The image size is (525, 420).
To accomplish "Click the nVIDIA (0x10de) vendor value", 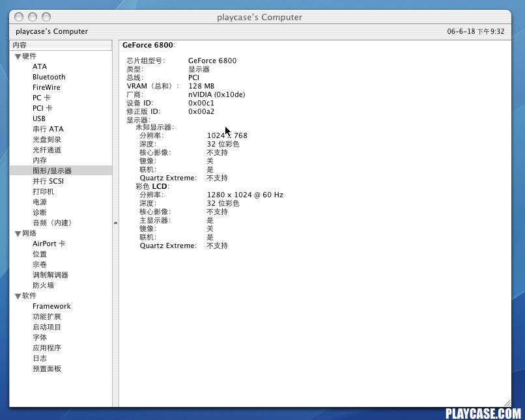I will click(x=217, y=94).
